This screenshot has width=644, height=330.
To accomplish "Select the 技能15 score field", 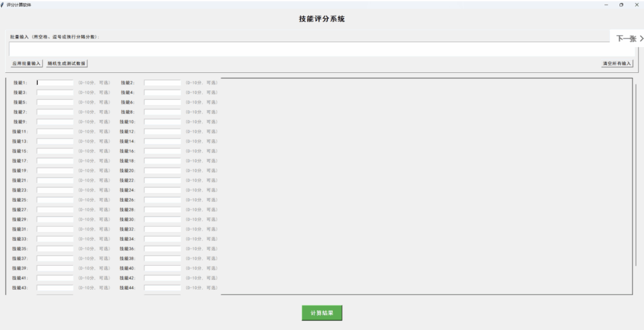I will tap(55, 151).
